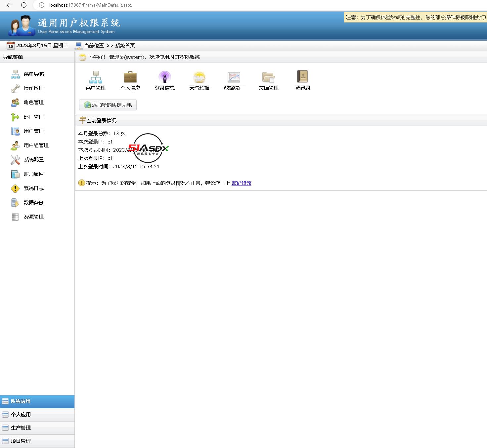Launch 菜单管理 shortcut icon

click(x=96, y=77)
